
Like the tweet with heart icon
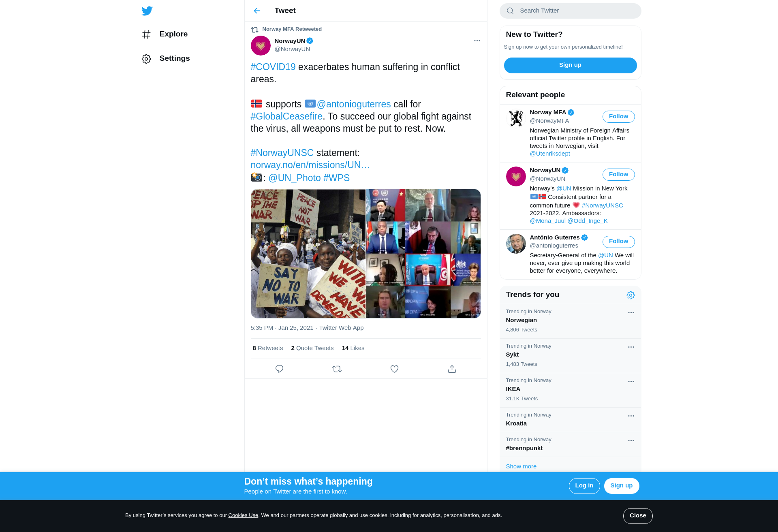(394, 369)
